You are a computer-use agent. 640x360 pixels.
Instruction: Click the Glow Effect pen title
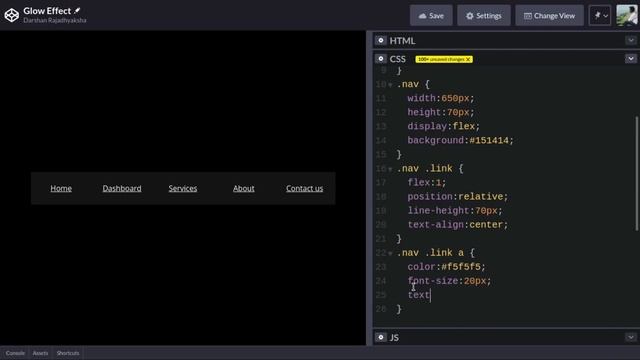(x=47, y=11)
